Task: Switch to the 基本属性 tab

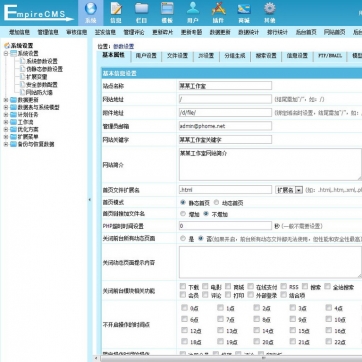Action: pyautogui.click(x=113, y=55)
